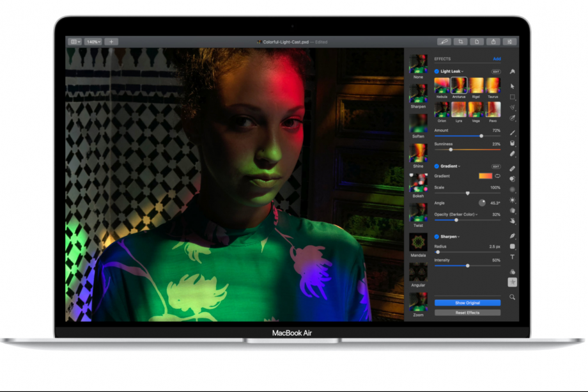Click the Share icon in the toolbar
The height and width of the screenshot is (392, 588).
click(493, 42)
